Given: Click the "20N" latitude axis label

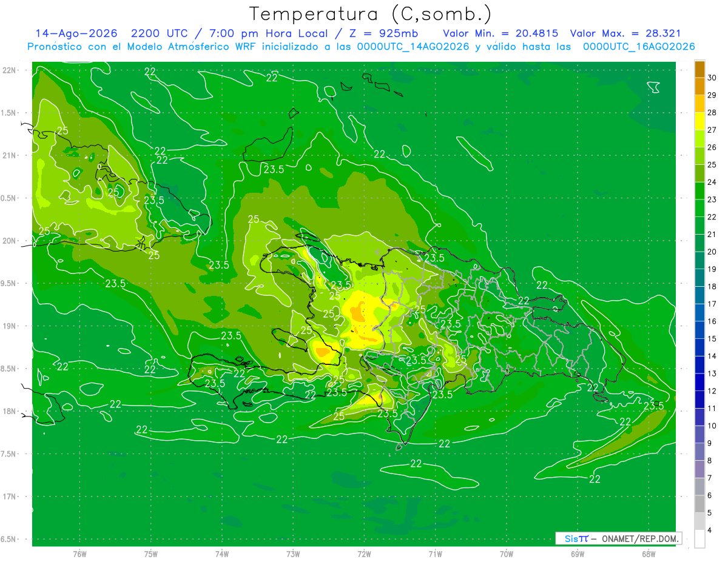Looking at the screenshot, I should [9, 241].
